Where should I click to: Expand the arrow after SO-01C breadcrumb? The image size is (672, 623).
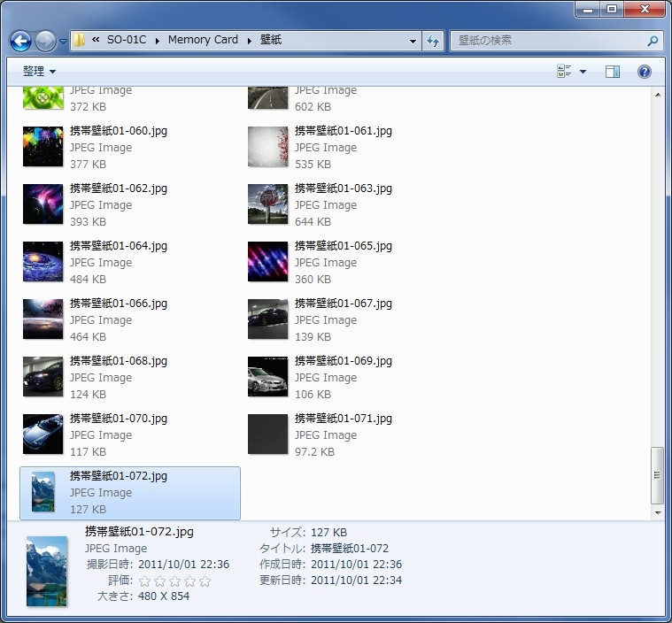pos(158,41)
